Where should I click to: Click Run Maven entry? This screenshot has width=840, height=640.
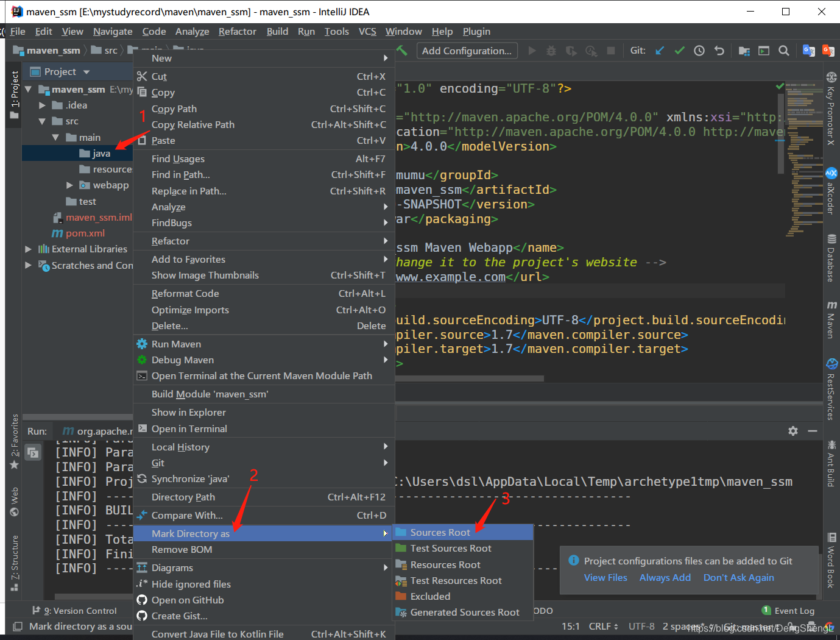point(264,344)
